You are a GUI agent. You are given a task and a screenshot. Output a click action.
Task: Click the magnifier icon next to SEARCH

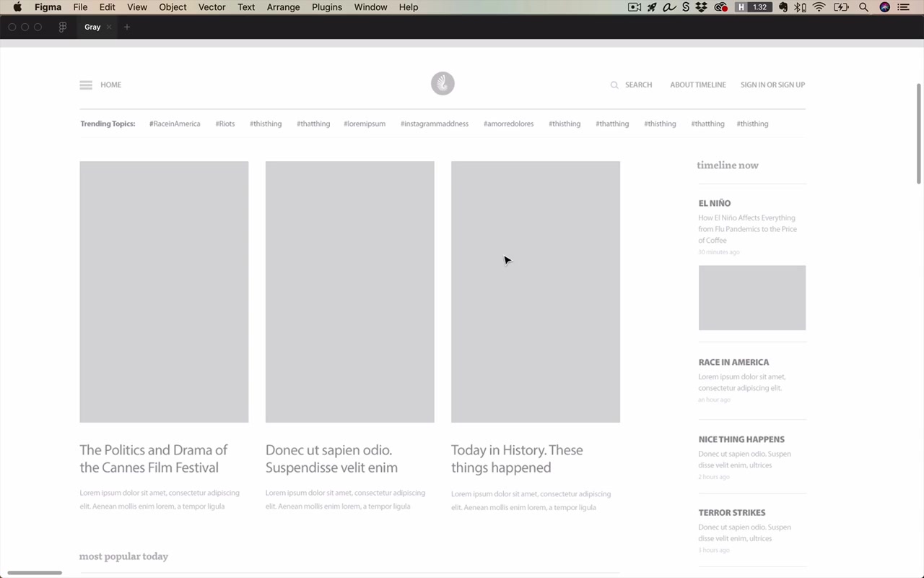coord(614,85)
